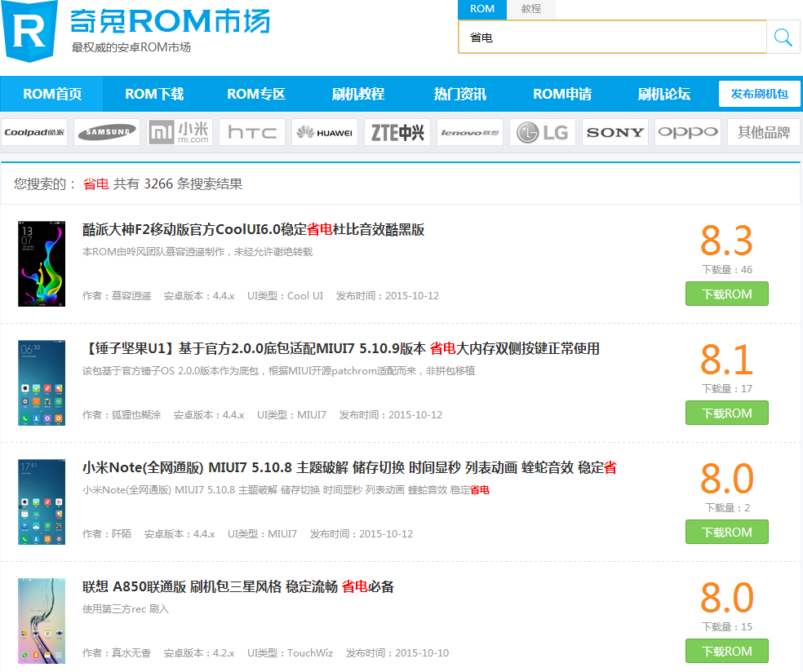The width and height of the screenshot is (803, 672).
Task: Open 锤子坚果U1 ROM thumbnail image
Action: (x=42, y=382)
